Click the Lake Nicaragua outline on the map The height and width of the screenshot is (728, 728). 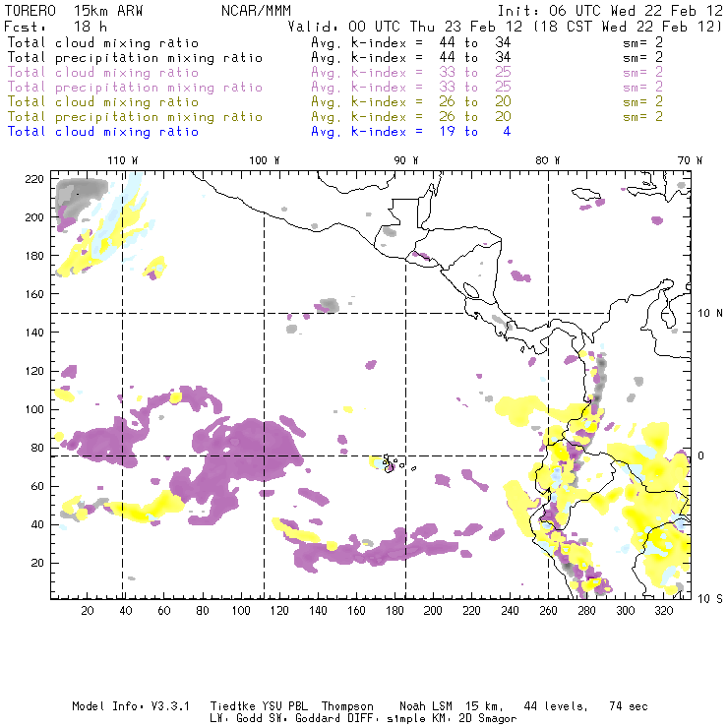[x=471, y=290]
